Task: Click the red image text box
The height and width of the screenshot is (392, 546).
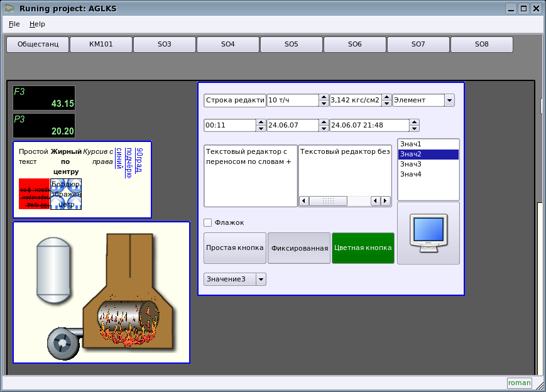Action: [x=34, y=194]
